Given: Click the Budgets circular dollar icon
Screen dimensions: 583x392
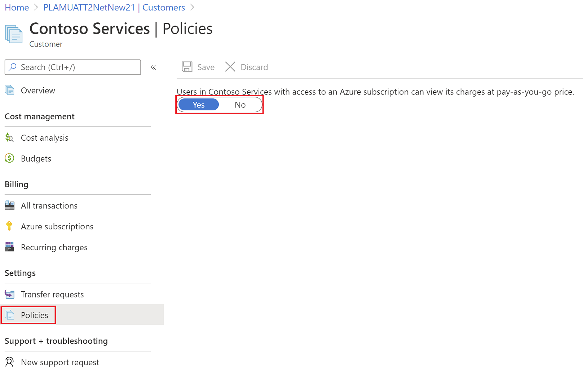Looking at the screenshot, I should pyautogui.click(x=9, y=158).
